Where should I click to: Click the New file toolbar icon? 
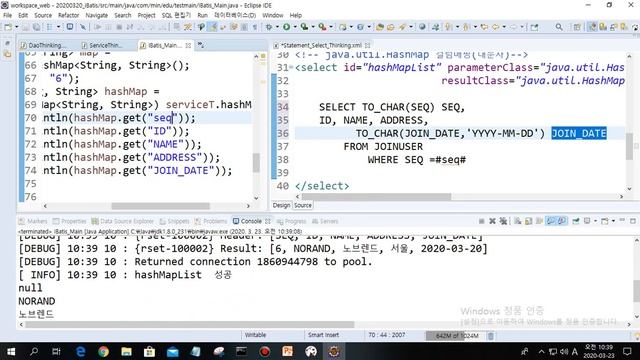coord(8,27)
